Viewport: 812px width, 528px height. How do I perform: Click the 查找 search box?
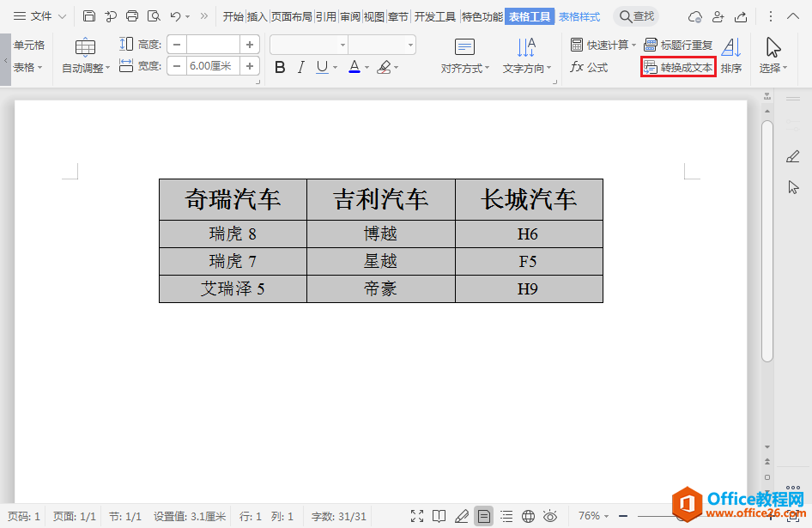[636, 16]
